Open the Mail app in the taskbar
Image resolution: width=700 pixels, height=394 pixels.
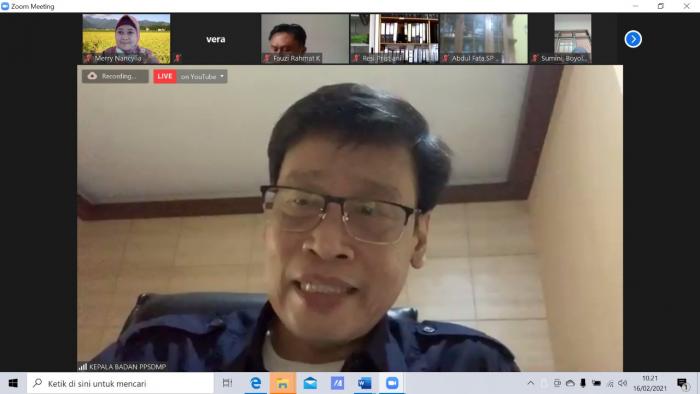(x=310, y=383)
